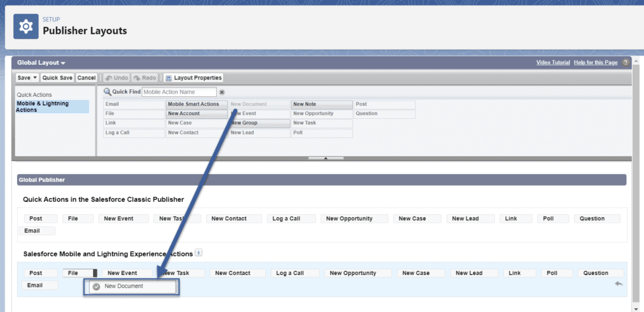644x312 pixels.
Task: Click the Undo toolbar button
Action: 116,78
